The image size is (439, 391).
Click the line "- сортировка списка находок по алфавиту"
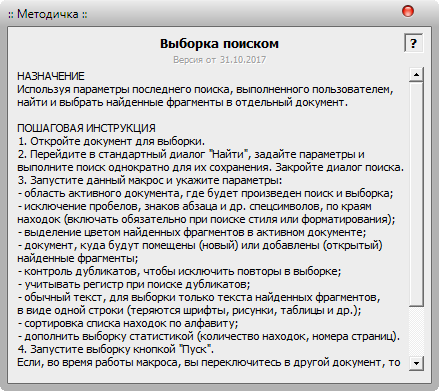tap(128, 323)
